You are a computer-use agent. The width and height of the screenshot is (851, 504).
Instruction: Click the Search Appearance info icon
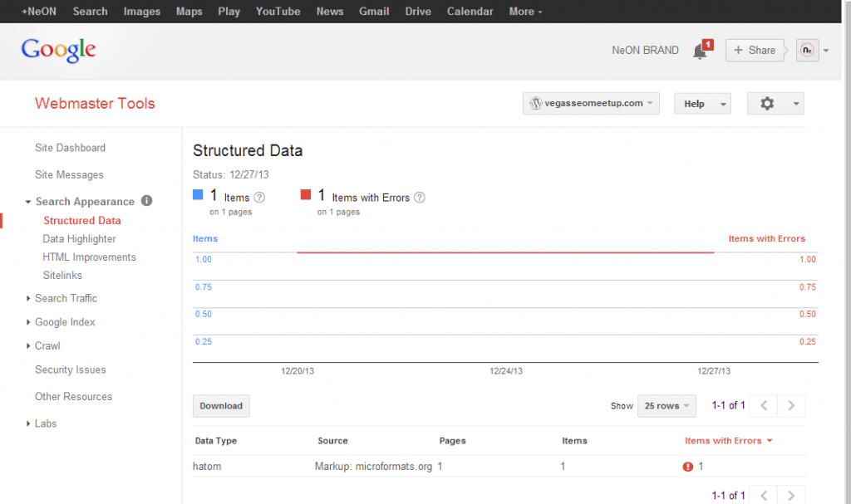146,200
